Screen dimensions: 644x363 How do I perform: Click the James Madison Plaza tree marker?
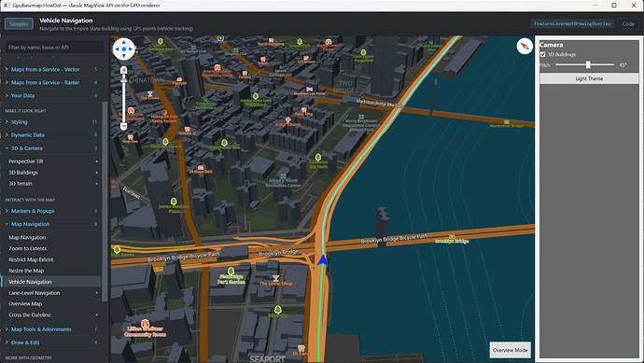174,202
